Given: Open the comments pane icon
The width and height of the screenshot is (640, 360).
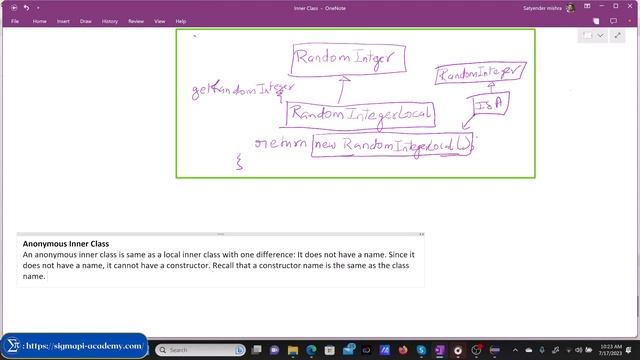Looking at the screenshot, I should coord(613,21).
